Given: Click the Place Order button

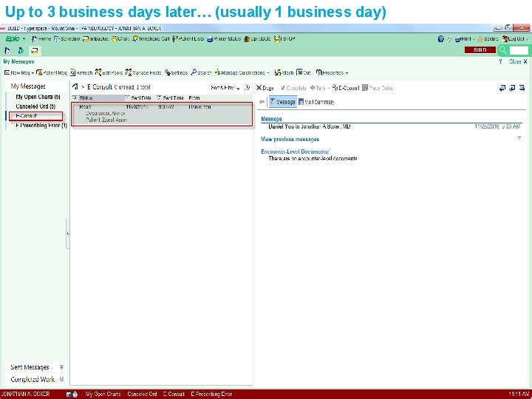Looking at the screenshot, I should pos(378,88).
